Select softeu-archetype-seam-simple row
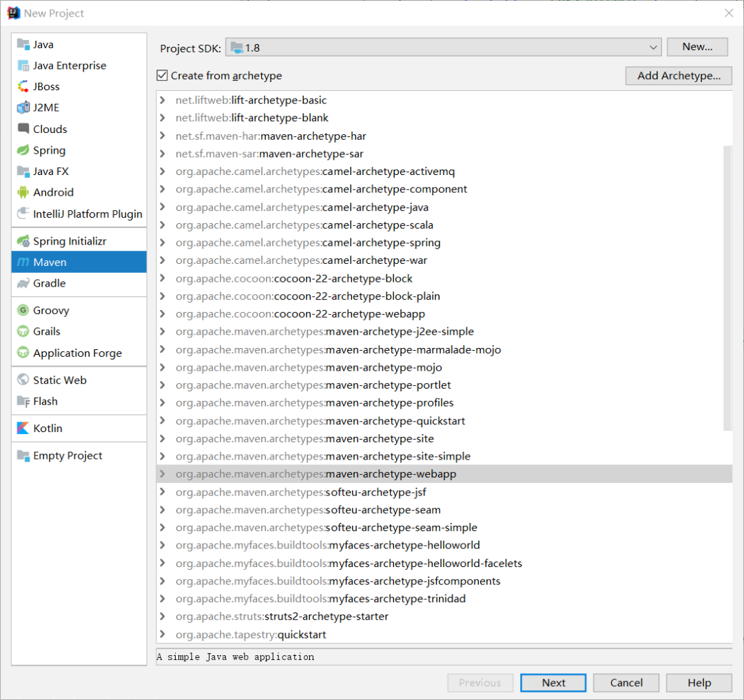Viewport: 744px width, 700px height. (x=444, y=527)
